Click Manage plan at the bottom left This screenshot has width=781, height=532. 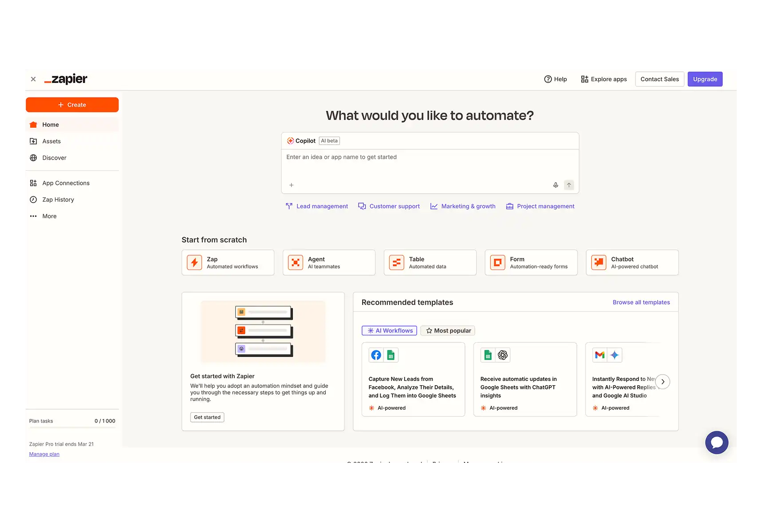point(44,454)
